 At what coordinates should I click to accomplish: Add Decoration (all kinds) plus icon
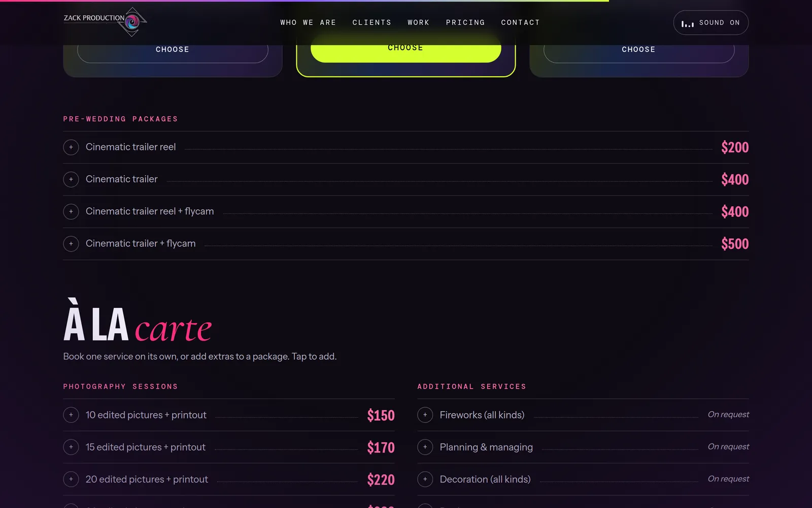(x=425, y=479)
